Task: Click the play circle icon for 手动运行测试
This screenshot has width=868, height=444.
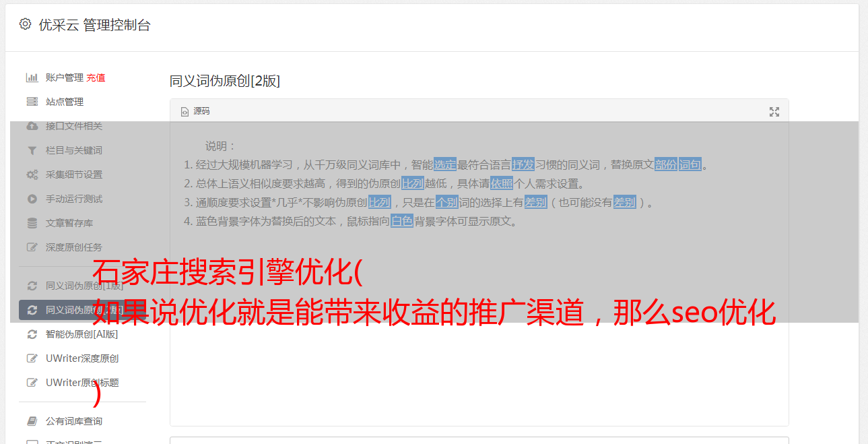Action: (32, 199)
